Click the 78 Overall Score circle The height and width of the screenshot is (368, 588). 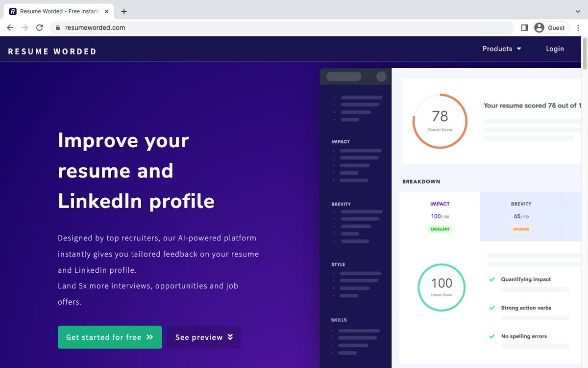coord(440,121)
